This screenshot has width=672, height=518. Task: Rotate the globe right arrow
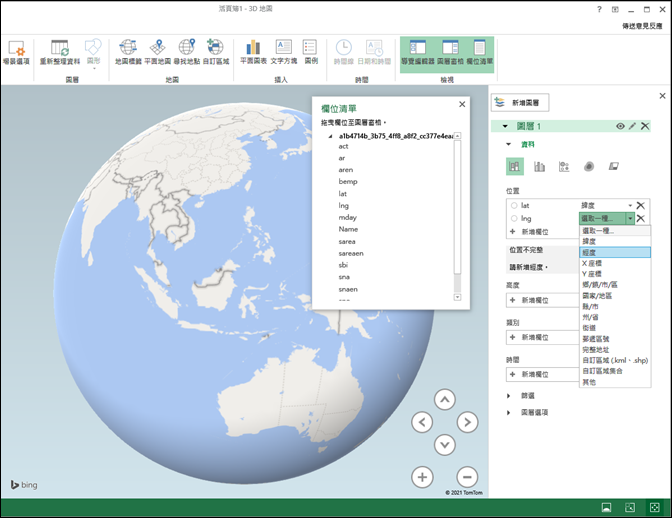pos(467,422)
